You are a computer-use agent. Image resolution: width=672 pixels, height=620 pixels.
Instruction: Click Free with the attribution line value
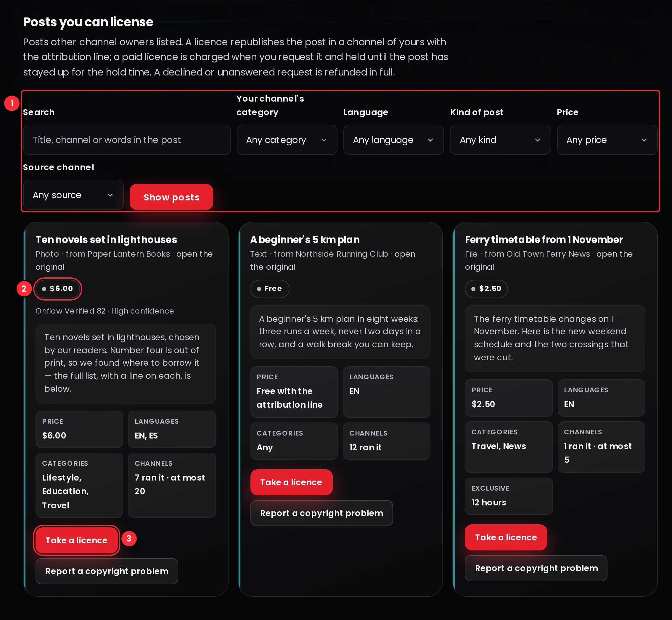(x=290, y=398)
